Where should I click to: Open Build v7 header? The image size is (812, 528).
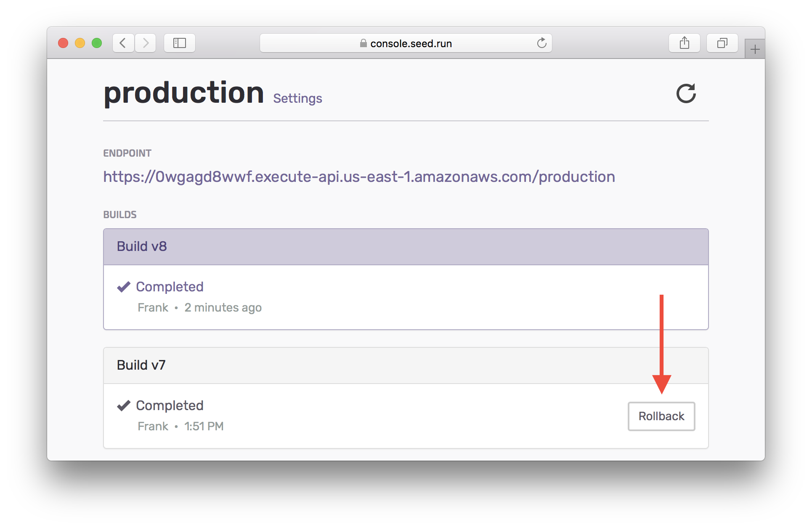click(x=141, y=365)
